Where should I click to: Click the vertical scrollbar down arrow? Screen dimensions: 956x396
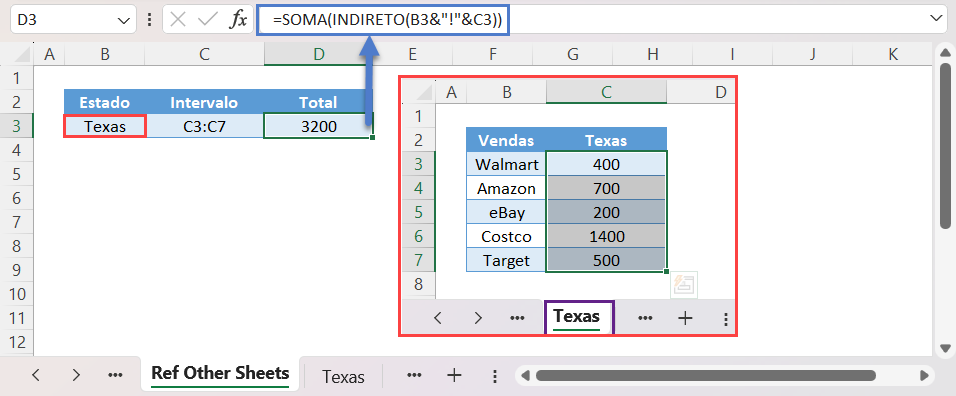pyautogui.click(x=945, y=349)
